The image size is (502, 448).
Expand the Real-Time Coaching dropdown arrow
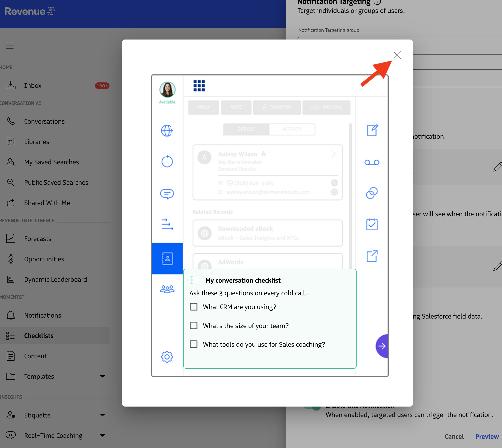pyautogui.click(x=102, y=435)
